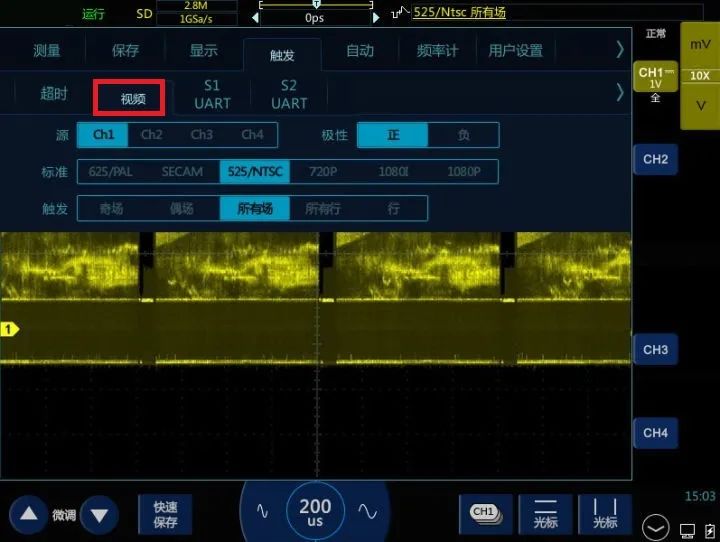
Task: Trigger on 所有行 all lines
Action: (x=323, y=209)
